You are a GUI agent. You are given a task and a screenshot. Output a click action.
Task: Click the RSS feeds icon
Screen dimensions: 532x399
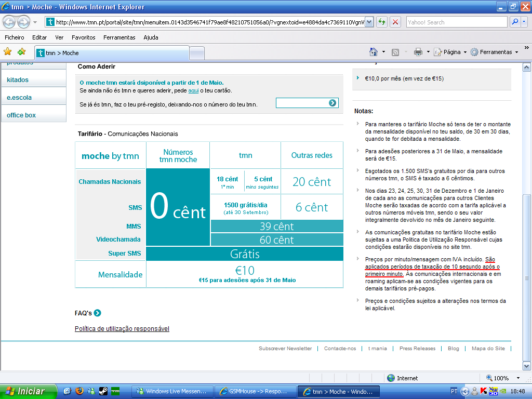pyautogui.click(x=395, y=52)
